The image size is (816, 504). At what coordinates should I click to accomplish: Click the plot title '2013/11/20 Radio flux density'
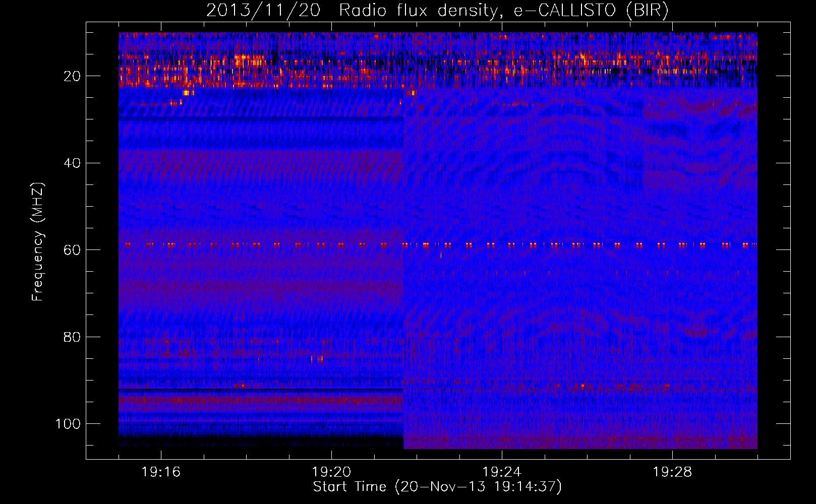click(x=437, y=11)
